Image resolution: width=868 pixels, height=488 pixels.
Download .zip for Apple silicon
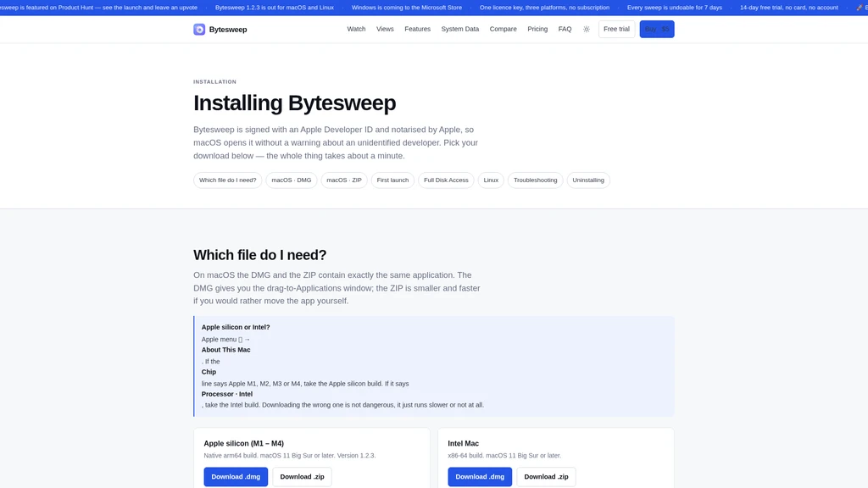coord(302,476)
